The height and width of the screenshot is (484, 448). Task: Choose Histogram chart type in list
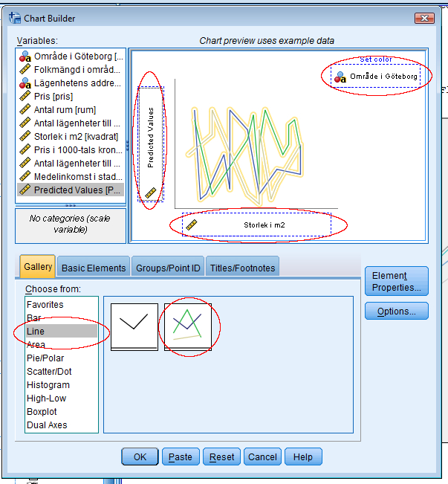pos(48,385)
